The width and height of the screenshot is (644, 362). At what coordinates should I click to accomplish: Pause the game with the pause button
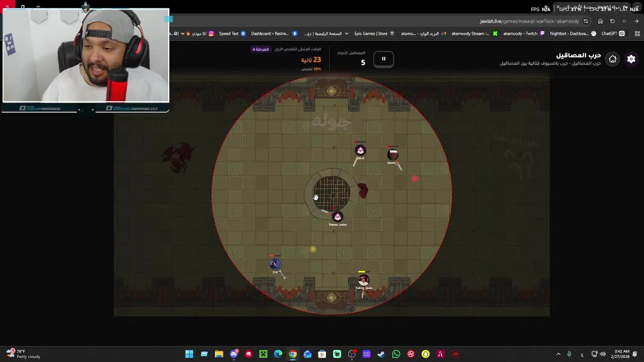[383, 59]
